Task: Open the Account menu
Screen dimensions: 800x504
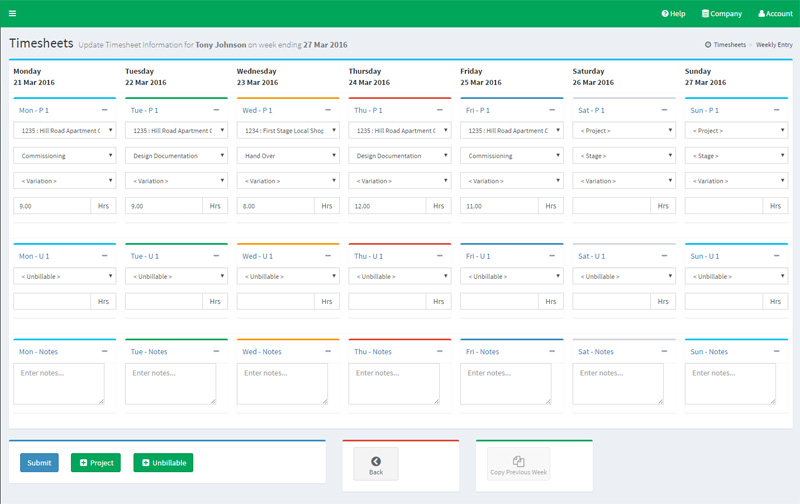Action: click(775, 14)
